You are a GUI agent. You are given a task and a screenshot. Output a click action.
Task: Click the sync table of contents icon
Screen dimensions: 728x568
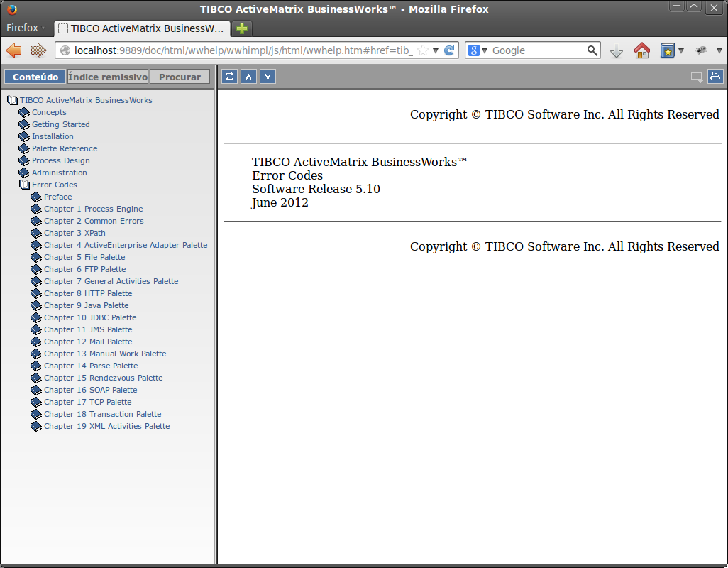tap(229, 77)
